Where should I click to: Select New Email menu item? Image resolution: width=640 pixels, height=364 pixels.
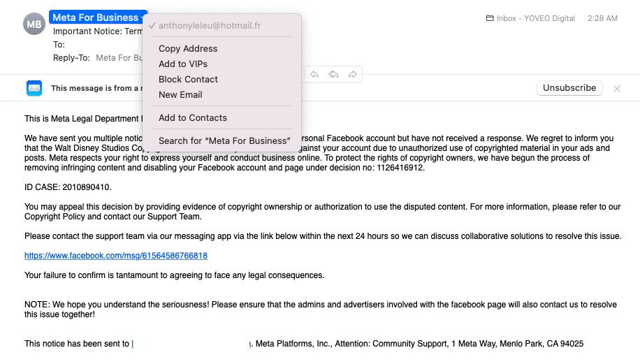click(180, 94)
